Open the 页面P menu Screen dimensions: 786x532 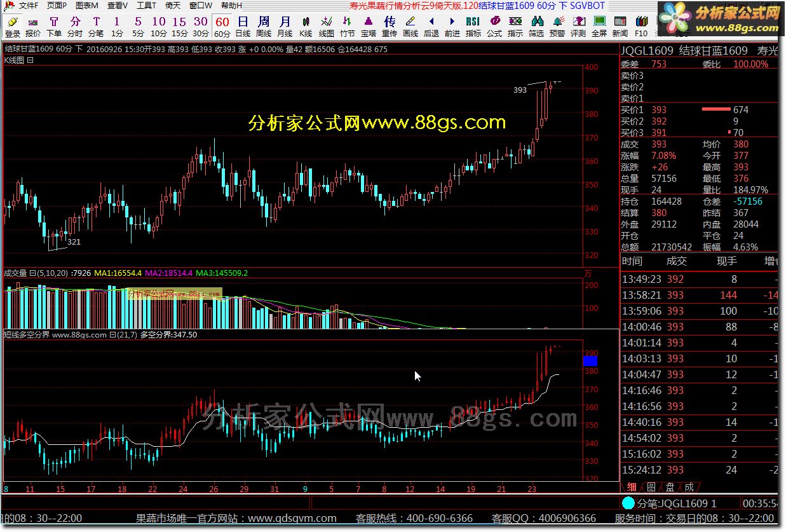(x=57, y=6)
